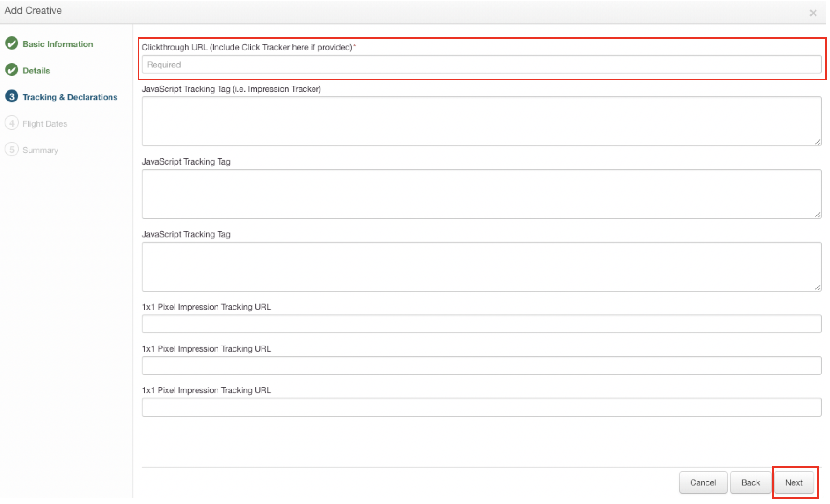830x504 pixels.
Task: Click the Details green checkmark icon
Action: point(12,70)
